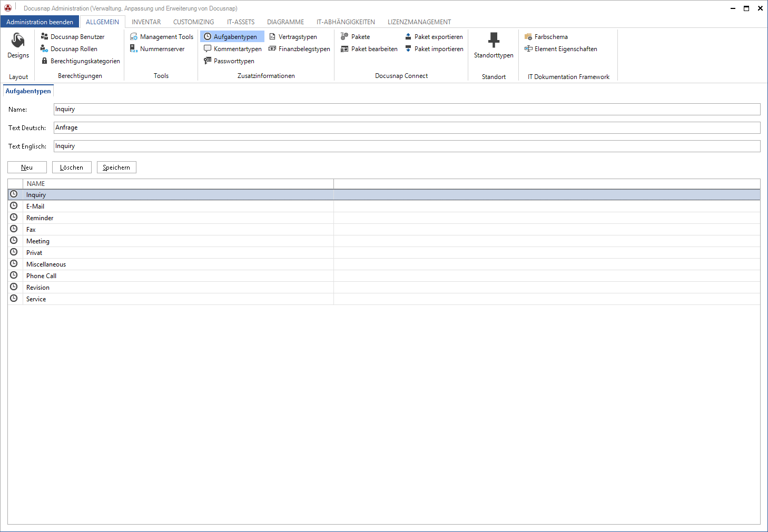Select the Service row
This screenshot has width=768, height=532.
pos(384,299)
